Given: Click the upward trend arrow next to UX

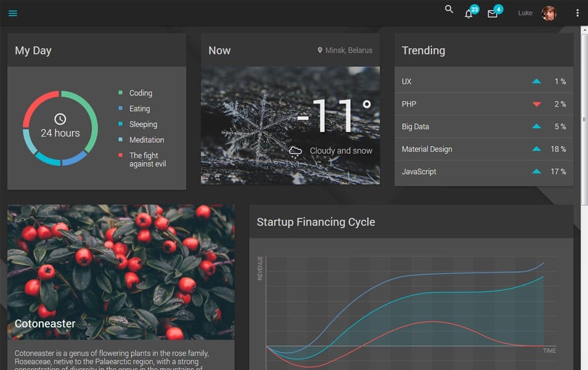Looking at the screenshot, I should [537, 81].
